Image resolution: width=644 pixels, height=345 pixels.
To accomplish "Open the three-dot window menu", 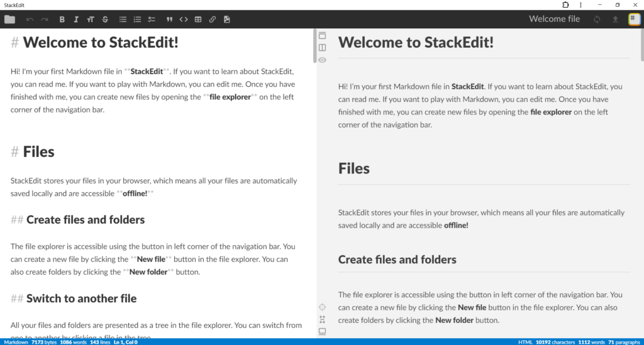I will (580, 5).
